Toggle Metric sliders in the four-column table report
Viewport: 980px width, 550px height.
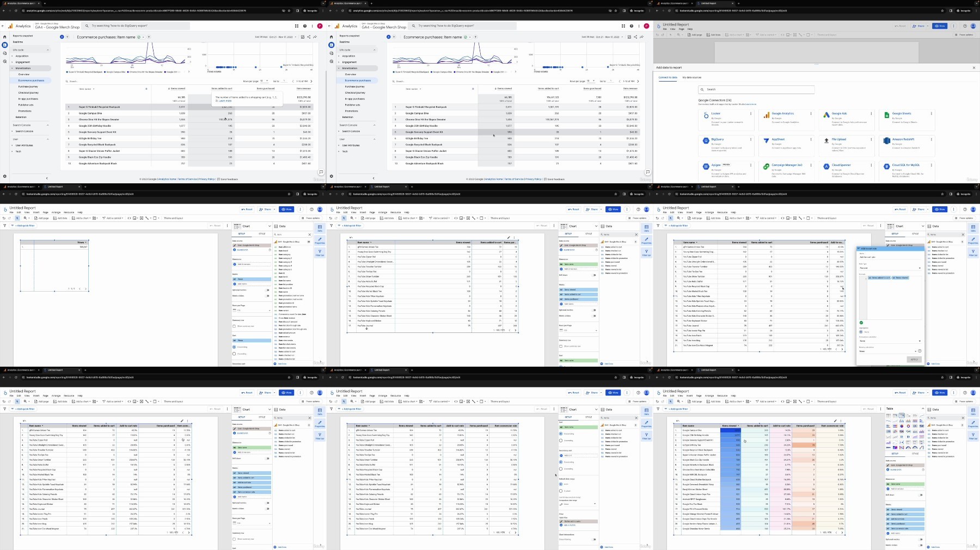tap(594, 316)
